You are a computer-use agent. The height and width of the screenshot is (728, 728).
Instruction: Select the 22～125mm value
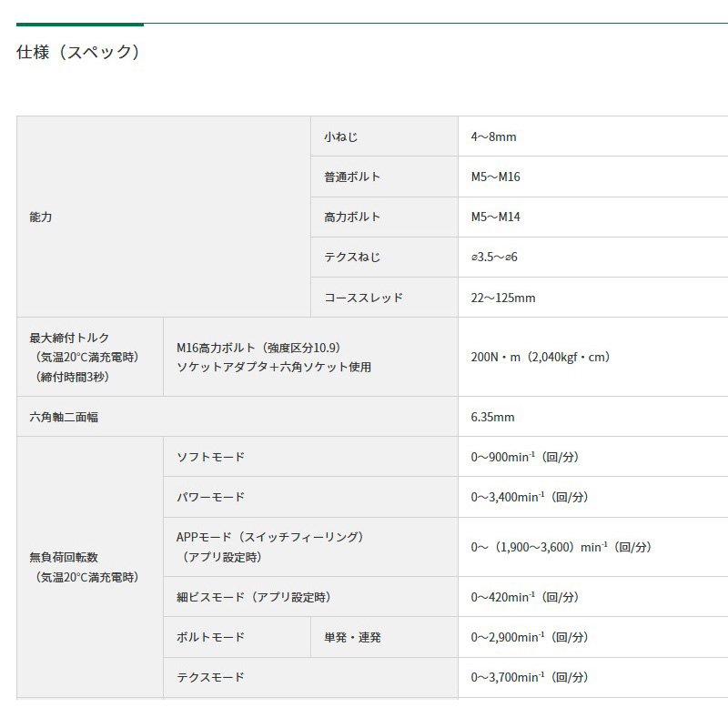pos(503,298)
